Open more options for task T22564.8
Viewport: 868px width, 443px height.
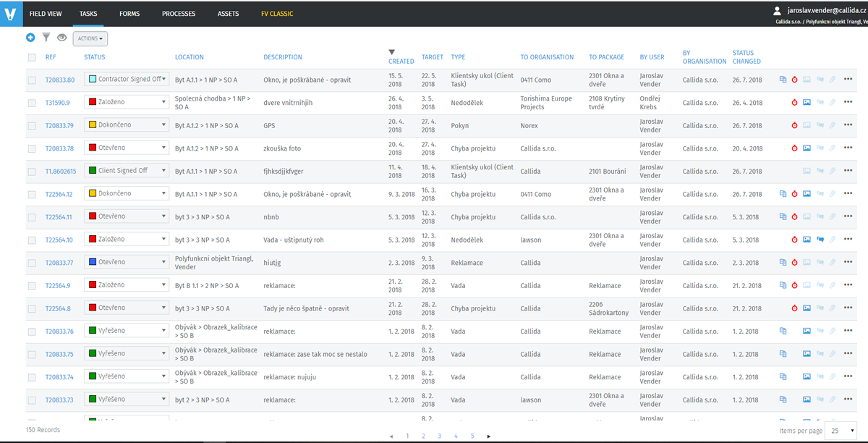click(x=848, y=308)
